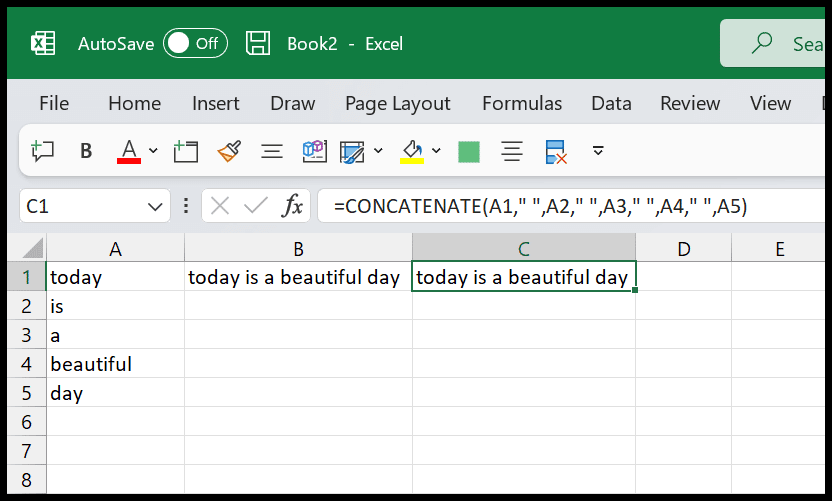Select cell A2 containing 'is'

click(115, 306)
